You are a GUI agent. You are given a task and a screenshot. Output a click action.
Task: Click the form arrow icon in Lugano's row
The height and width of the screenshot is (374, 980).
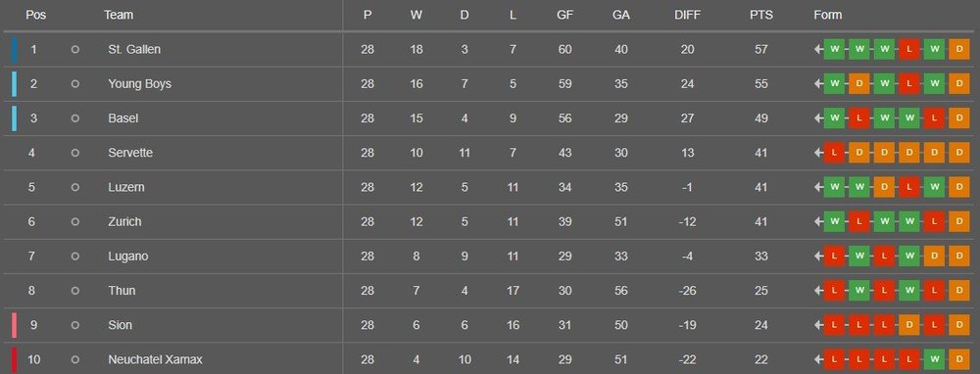pyautogui.click(x=818, y=257)
